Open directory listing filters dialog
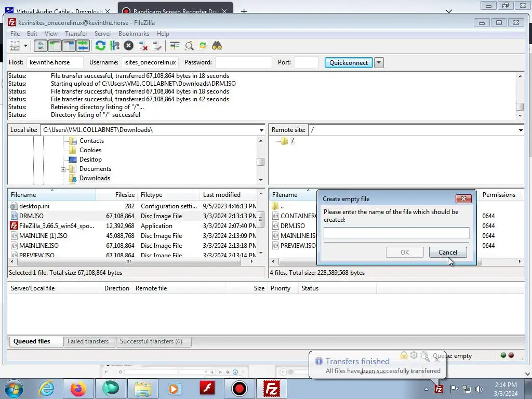 point(175,46)
